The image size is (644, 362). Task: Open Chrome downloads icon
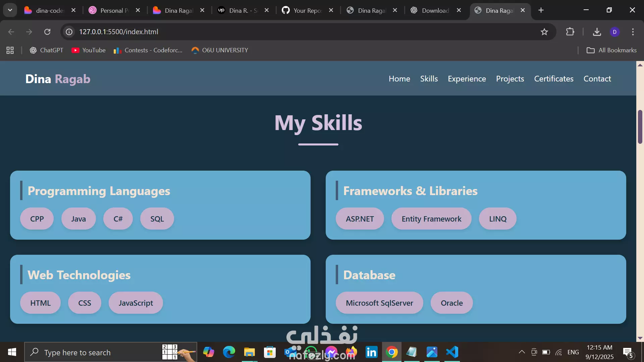point(597,32)
